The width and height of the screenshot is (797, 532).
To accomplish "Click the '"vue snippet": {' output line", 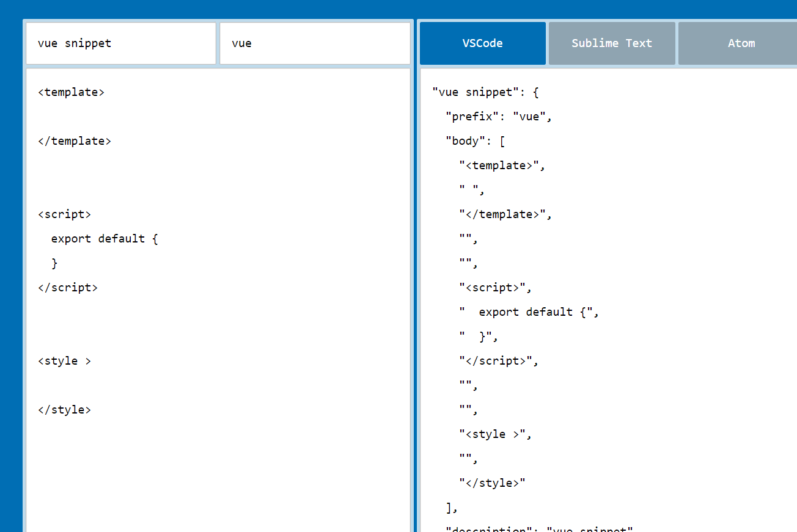I will tap(485, 92).
